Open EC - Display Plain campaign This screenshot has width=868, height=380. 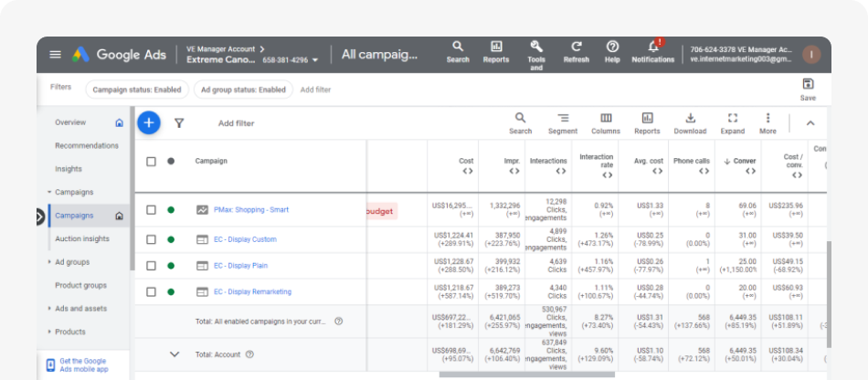241,266
